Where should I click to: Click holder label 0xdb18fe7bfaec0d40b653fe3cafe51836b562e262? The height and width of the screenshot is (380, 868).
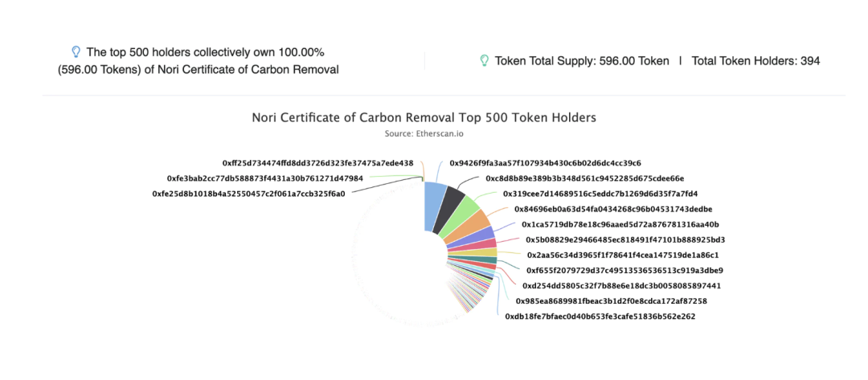coord(600,317)
